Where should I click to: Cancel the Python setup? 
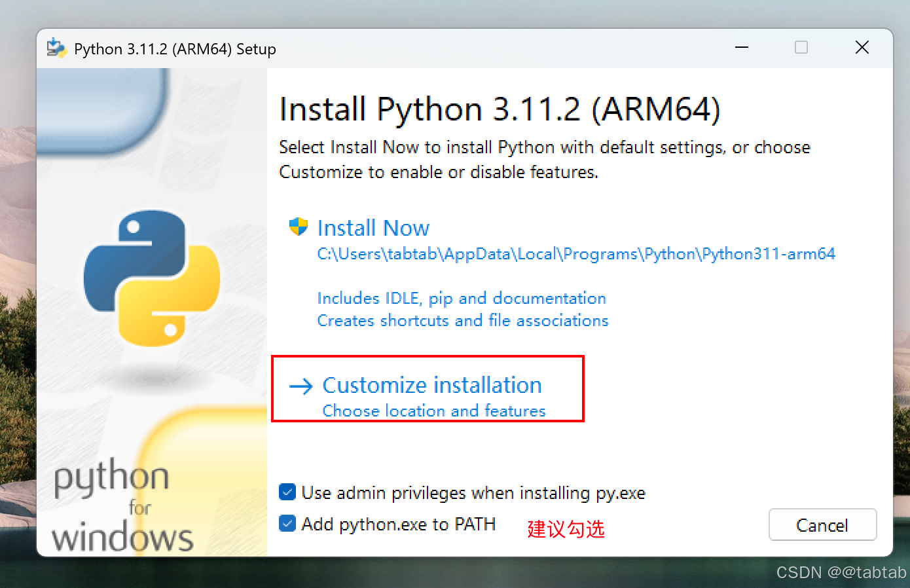[822, 525]
